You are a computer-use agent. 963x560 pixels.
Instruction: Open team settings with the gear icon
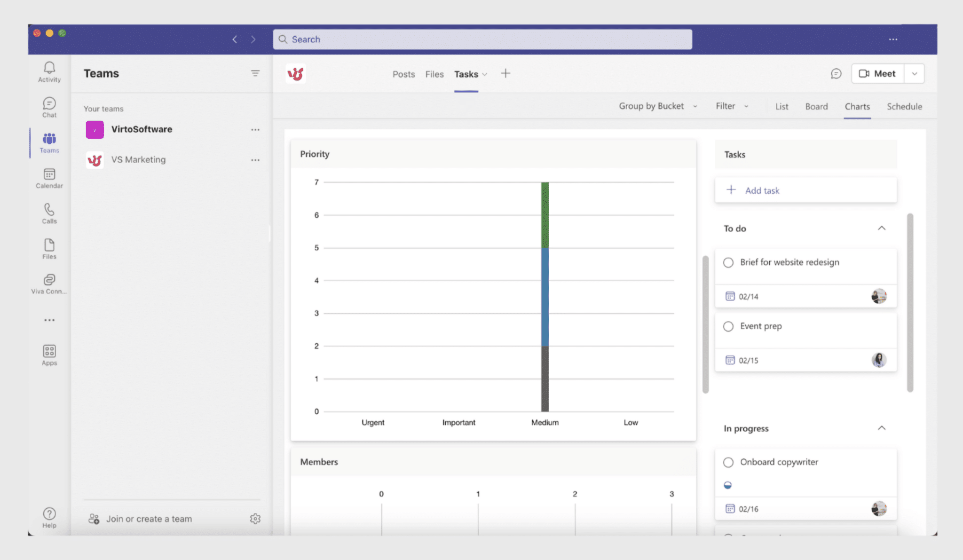[x=255, y=519]
